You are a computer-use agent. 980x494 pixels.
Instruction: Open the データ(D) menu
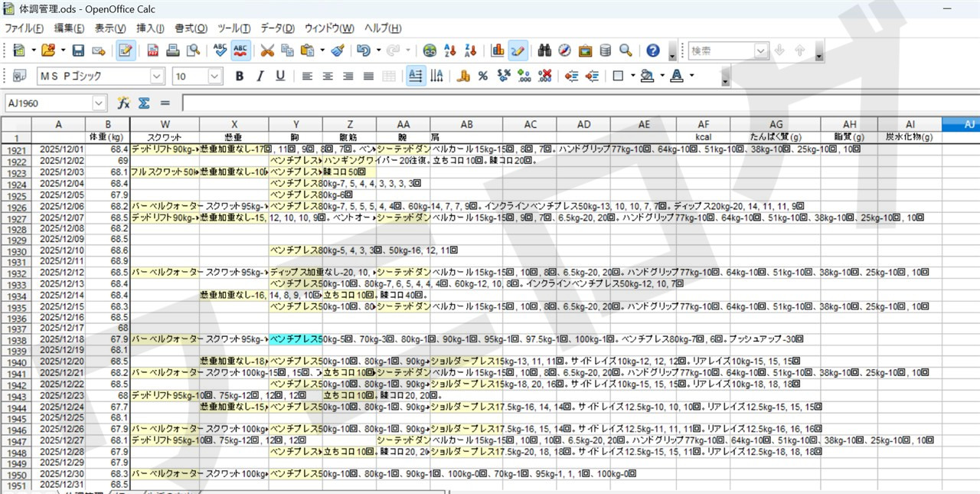277,28
